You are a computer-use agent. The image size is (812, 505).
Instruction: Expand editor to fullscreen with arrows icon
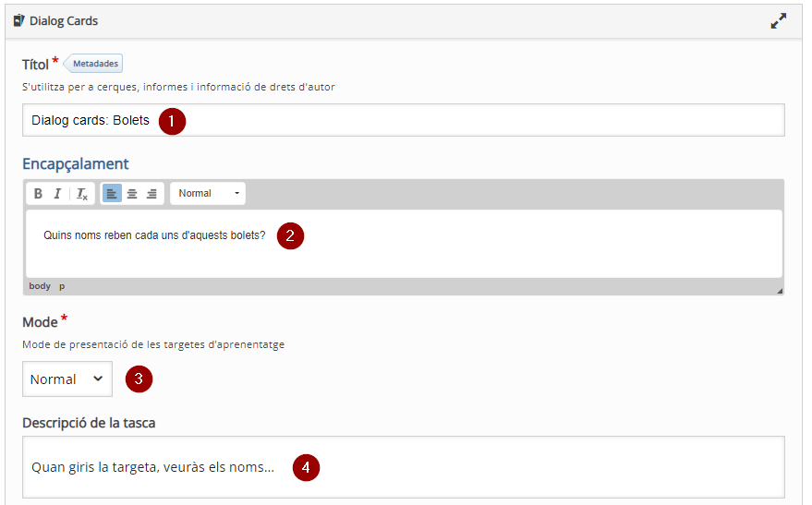tap(779, 20)
